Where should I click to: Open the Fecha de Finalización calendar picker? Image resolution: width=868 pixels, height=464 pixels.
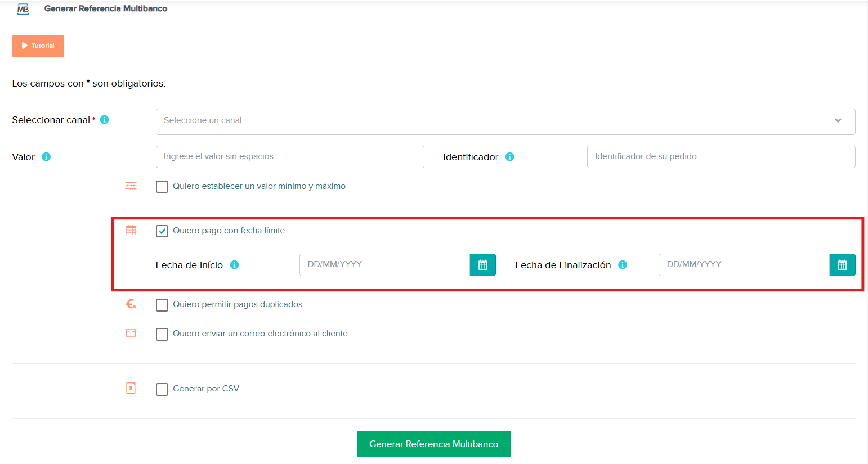[x=842, y=265]
